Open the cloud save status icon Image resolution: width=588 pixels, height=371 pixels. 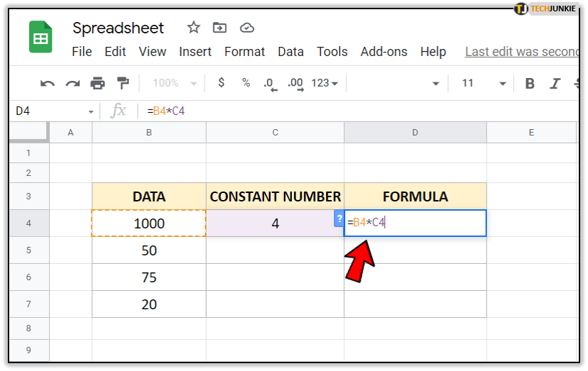pos(247,28)
